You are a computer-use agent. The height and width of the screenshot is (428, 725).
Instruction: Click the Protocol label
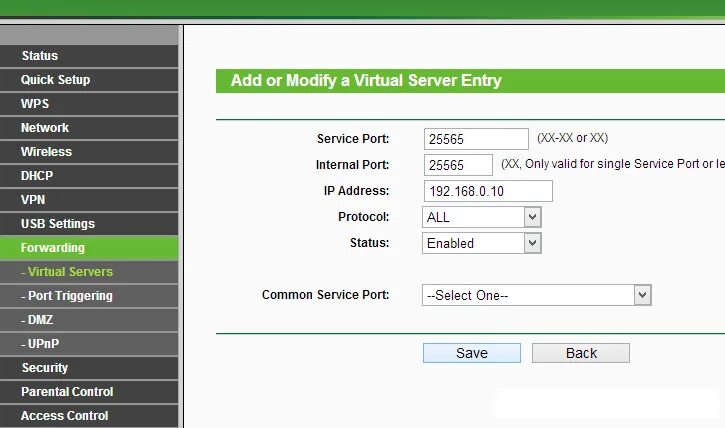pyautogui.click(x=363, y=217)
